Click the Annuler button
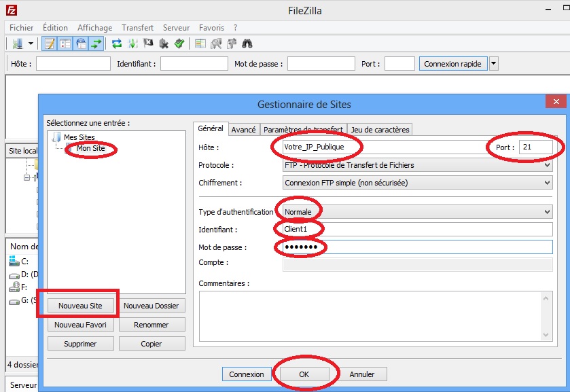Image resolution: width=570 pixels, height=392 pixels. (361, 374)
